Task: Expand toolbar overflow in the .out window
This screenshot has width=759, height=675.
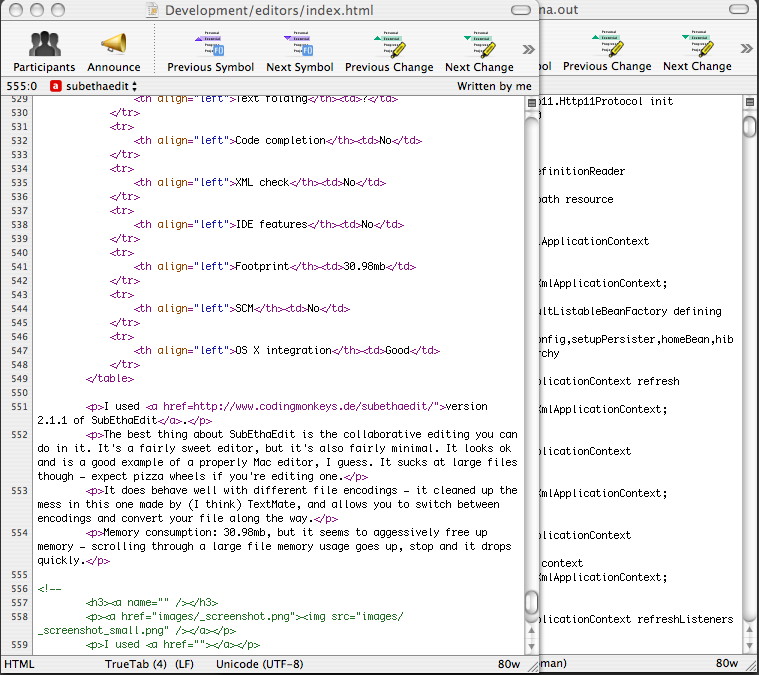Action: click(747, 48)
